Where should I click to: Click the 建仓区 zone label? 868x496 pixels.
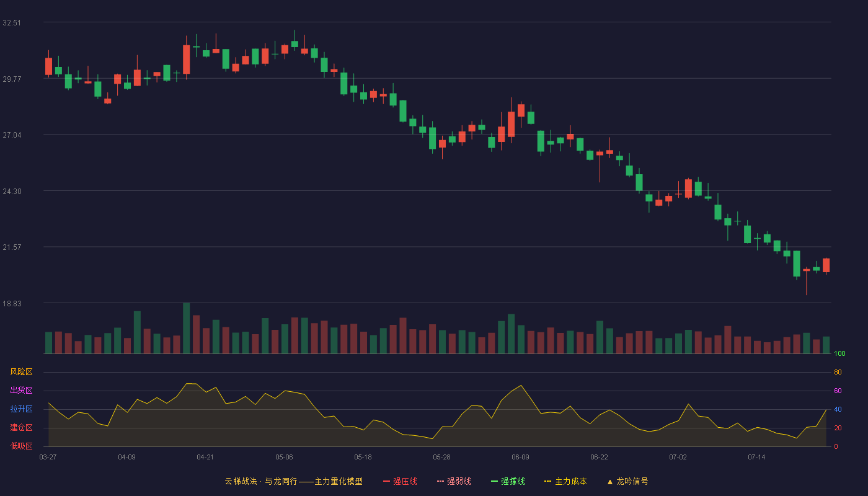coord(21,428)
